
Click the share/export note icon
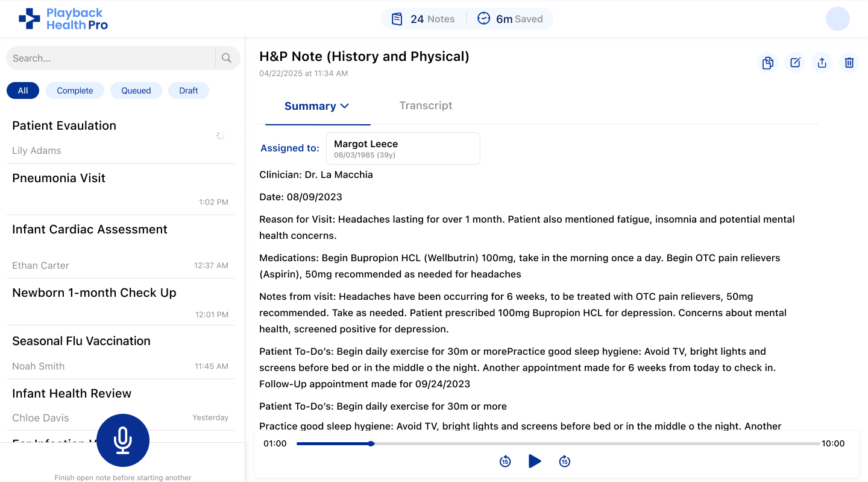pyautogui.click(x=822, y=63)
